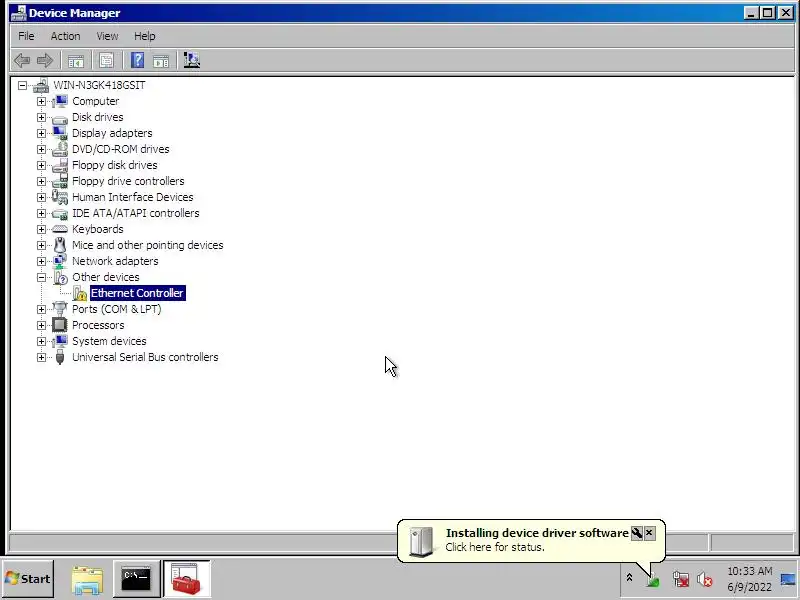The width and height of the screenshot is (800, 600).
Task: Click the Ethernet Controller warning icon
Action: pos(80,293)
